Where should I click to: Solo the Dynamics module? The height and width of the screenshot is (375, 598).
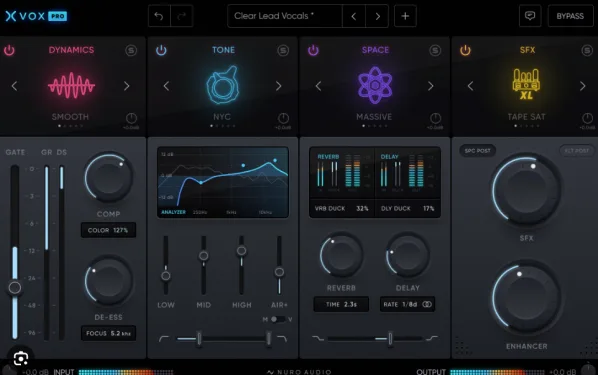[x=131, y=50]
